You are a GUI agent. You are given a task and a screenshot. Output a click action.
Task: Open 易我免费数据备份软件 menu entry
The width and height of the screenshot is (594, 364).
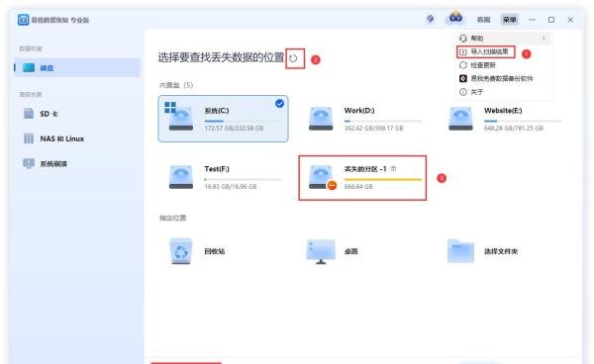pyautogui.click(x=496, y=78)
